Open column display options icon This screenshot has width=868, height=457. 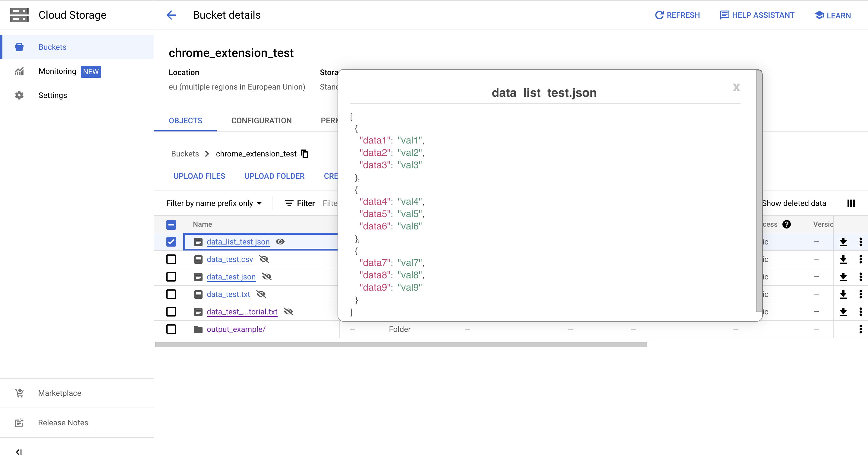point(851,203)
